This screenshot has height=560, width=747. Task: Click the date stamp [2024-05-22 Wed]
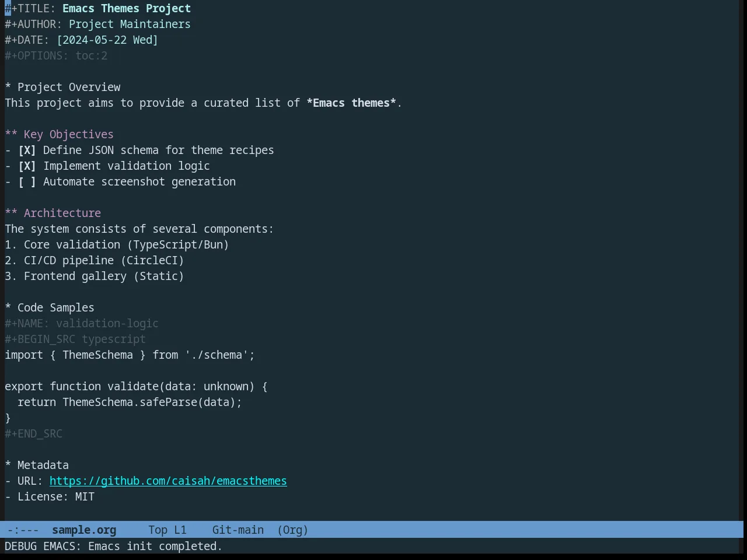107,40
